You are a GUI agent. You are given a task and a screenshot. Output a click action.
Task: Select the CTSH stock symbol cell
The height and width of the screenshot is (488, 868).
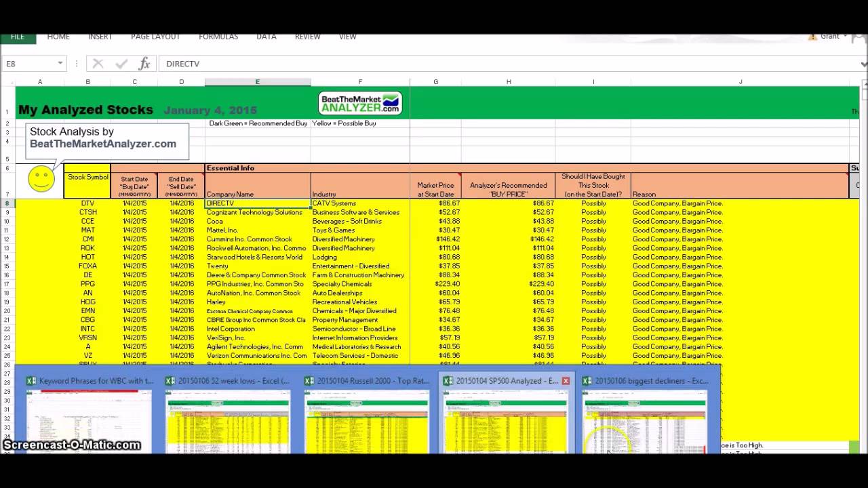87,212
